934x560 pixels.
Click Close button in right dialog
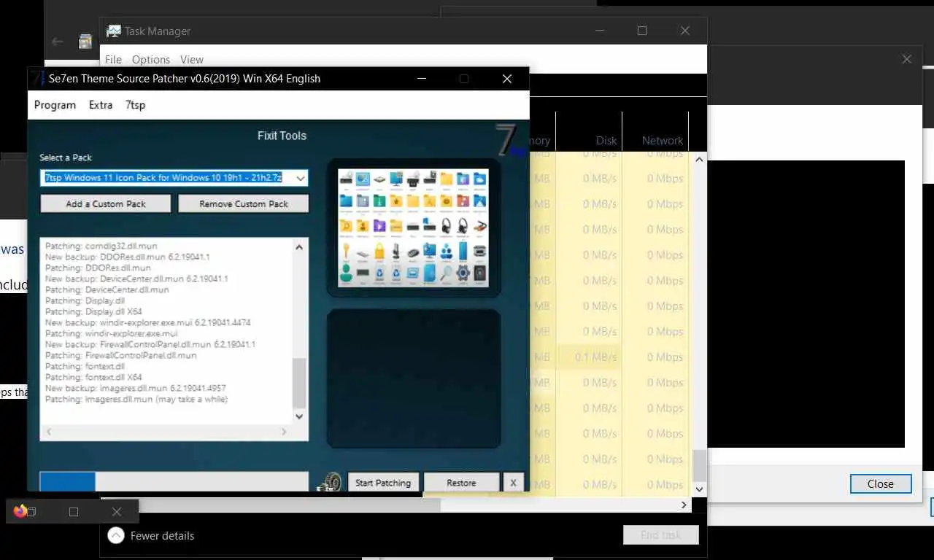pos(881,484)
